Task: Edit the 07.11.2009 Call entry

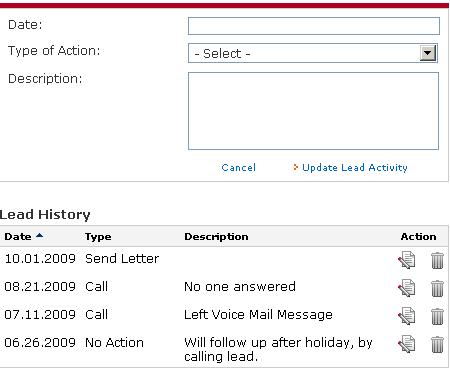Action: [407, 316]
